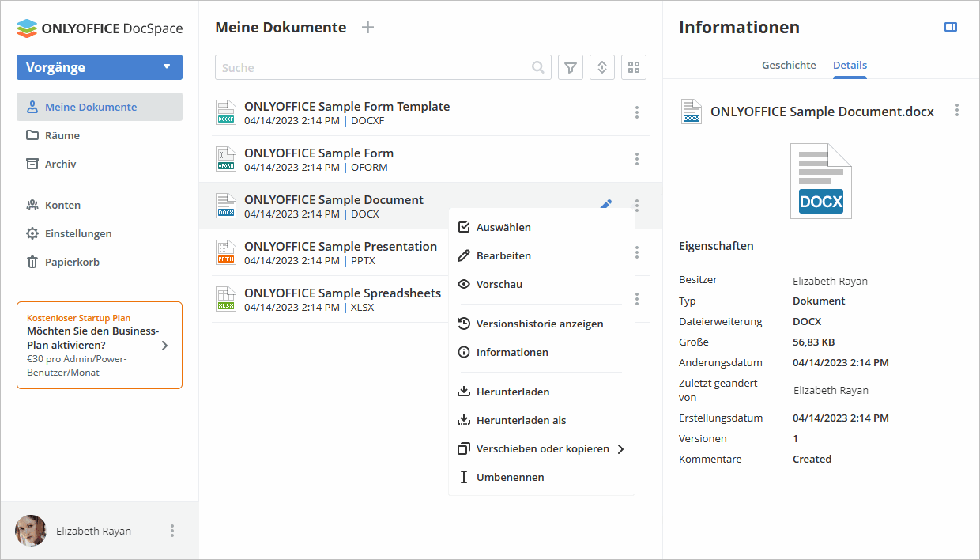Click the PPTX file icon
The height and width of the screenshot is (560, 980).
226,252
